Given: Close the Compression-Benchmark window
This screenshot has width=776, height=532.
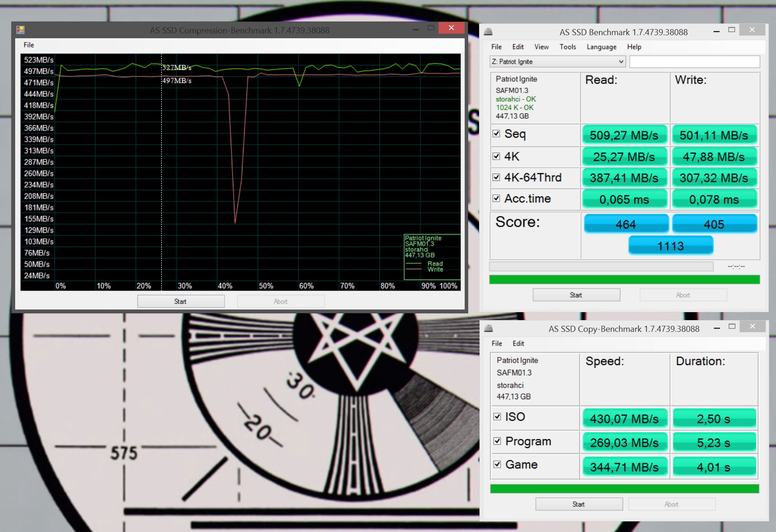Looking at the screenshot, I should tap(451, 28).
